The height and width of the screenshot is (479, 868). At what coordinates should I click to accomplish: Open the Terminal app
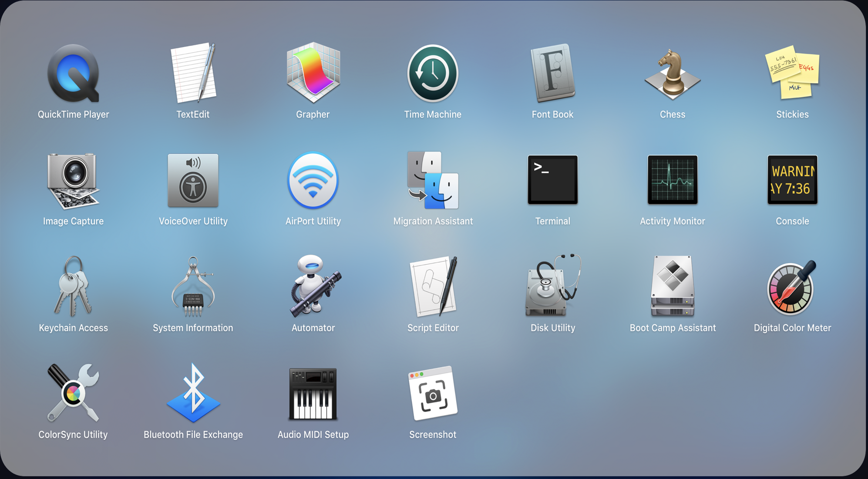[x=552, y=180]
